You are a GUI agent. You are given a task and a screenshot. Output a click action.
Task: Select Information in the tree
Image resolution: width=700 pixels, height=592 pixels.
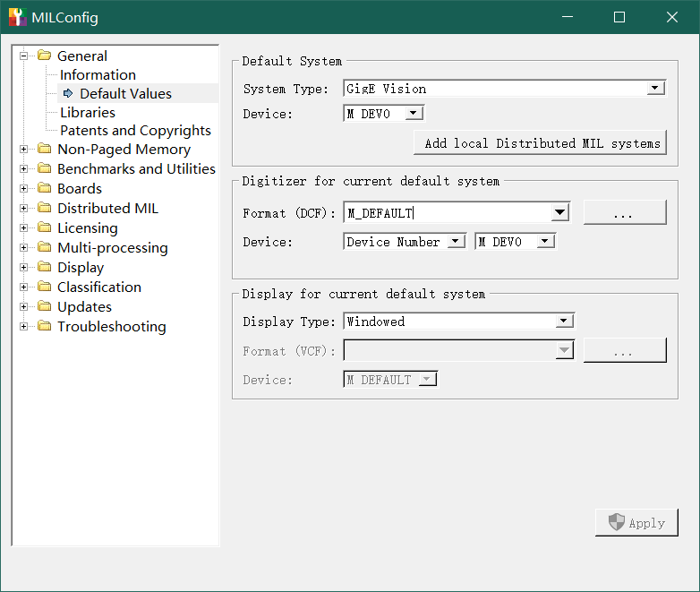coord(98,74)
